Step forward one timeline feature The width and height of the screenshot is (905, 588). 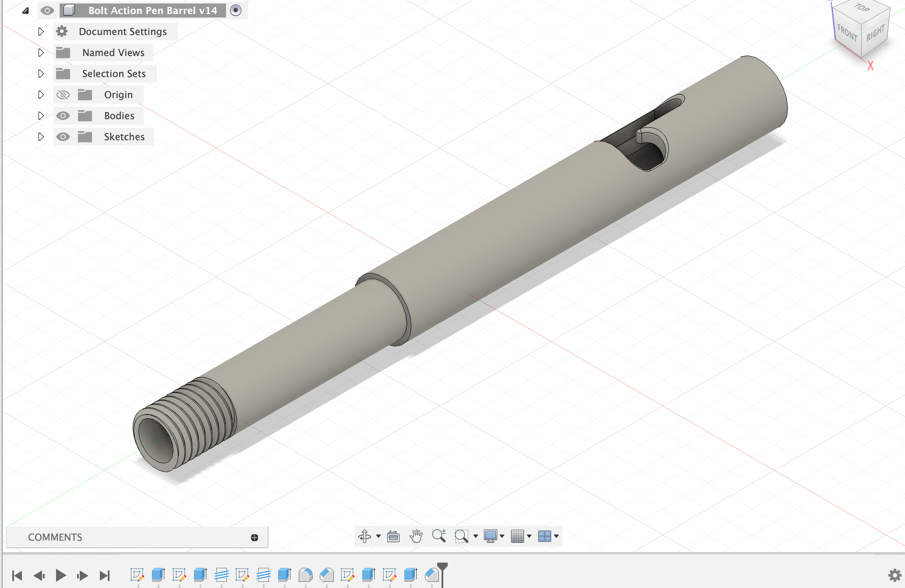coord(82,575)
